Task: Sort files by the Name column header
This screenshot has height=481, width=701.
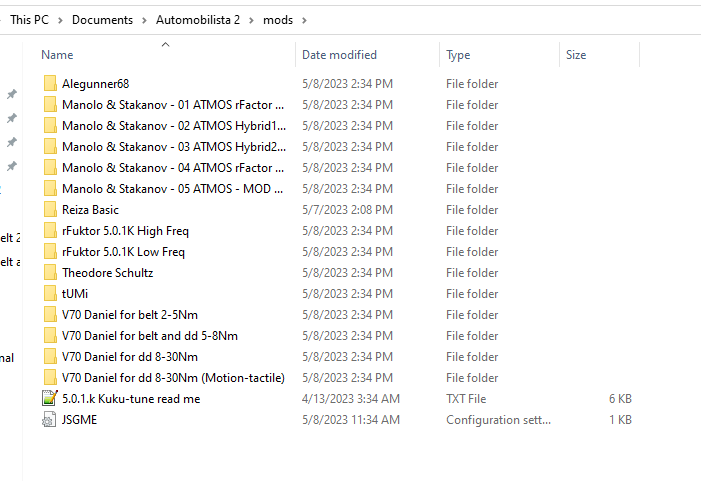Action: tap(57, 55)
